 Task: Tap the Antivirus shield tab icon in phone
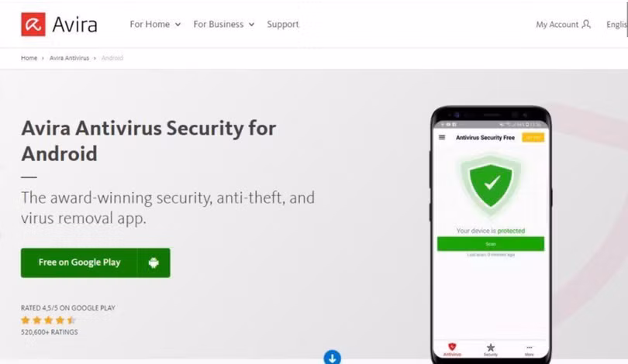click(452, 347)
